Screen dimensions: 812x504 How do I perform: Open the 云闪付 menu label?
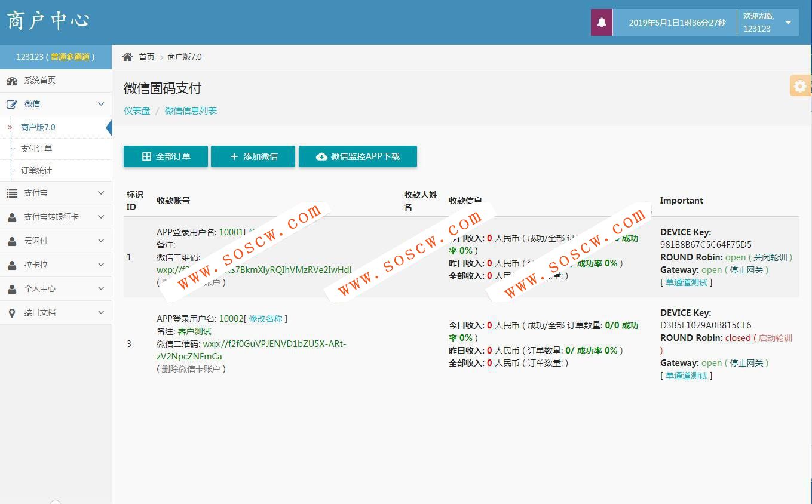coord(36,241)
